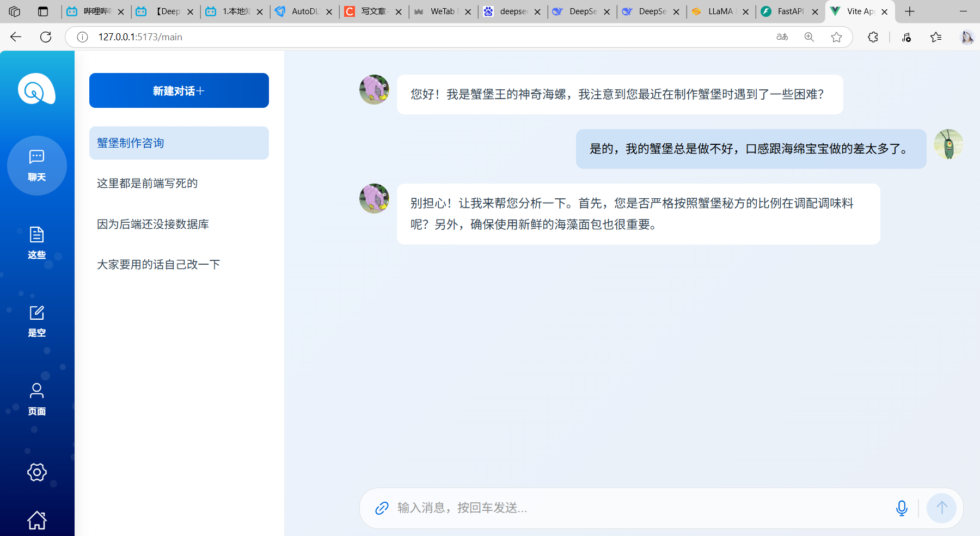Click the greeting message 您好！我是蟹堡王的神奇海螺
The image size is (980, 536).
(620, 94)
